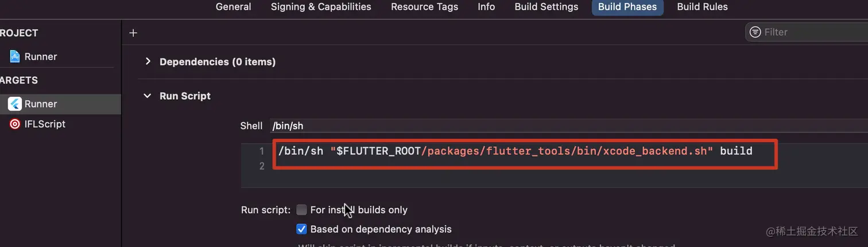Image resolution: width=868 pixels, height=247 pixels.
Task: Select the Build Phases tab
Action: (627, 7)
